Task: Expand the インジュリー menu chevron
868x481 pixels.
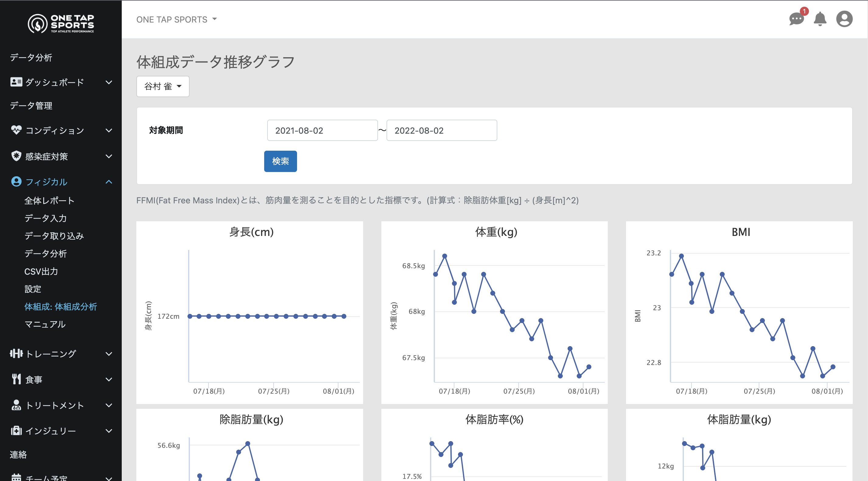Action: click(109, 431)
